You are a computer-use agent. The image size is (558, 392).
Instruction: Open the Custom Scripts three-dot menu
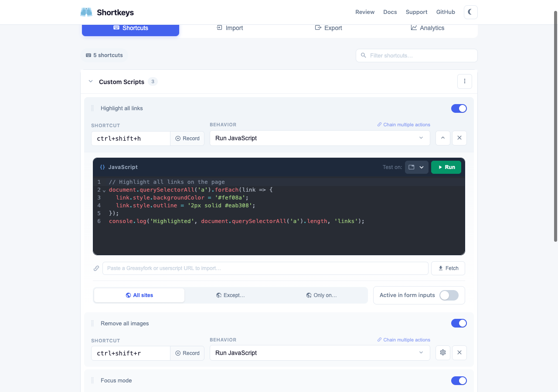(x=464, y=81)
